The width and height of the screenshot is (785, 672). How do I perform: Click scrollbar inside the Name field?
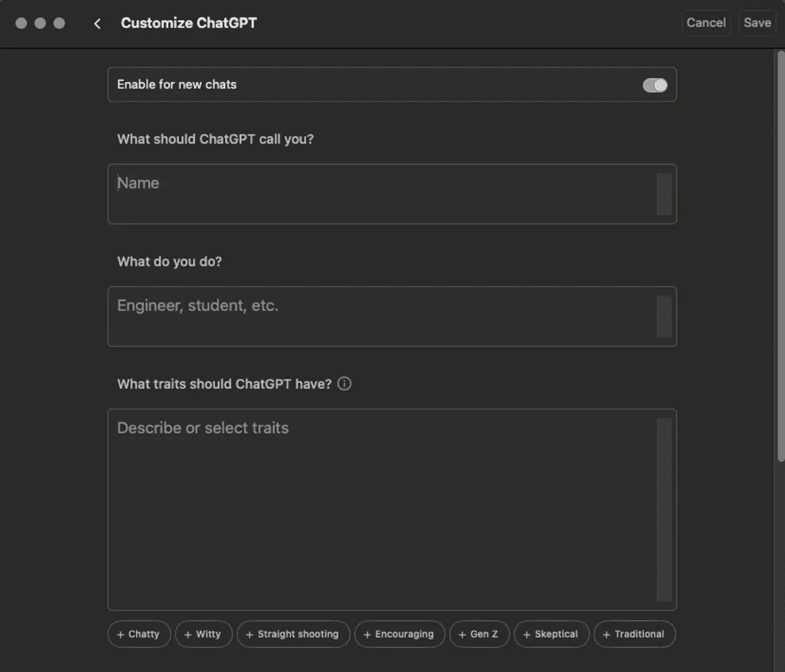[664, 194]
